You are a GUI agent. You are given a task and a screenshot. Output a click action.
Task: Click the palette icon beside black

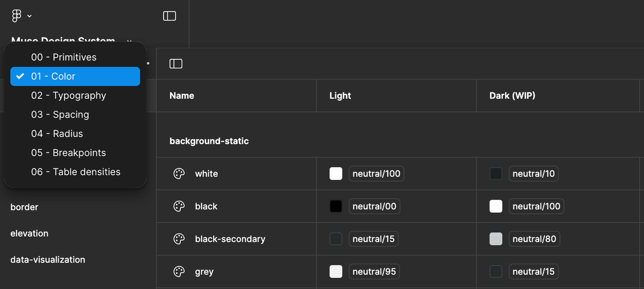point(179,206)
